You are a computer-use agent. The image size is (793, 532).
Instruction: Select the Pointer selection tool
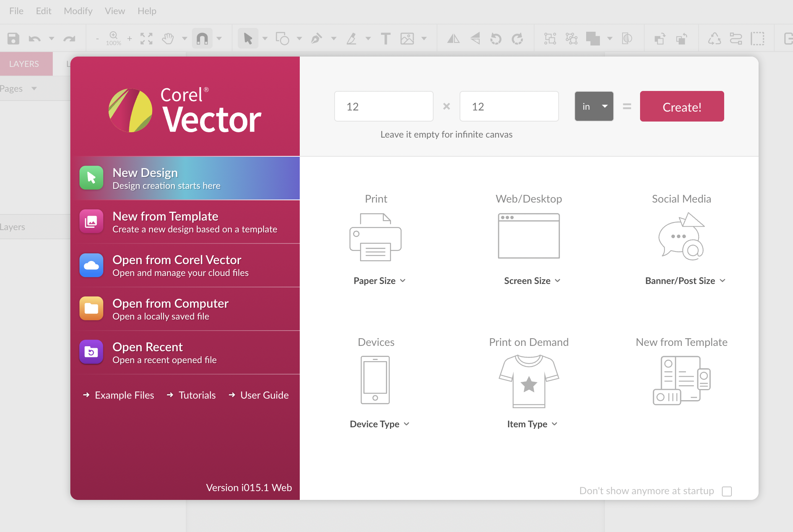click(248, 39)
